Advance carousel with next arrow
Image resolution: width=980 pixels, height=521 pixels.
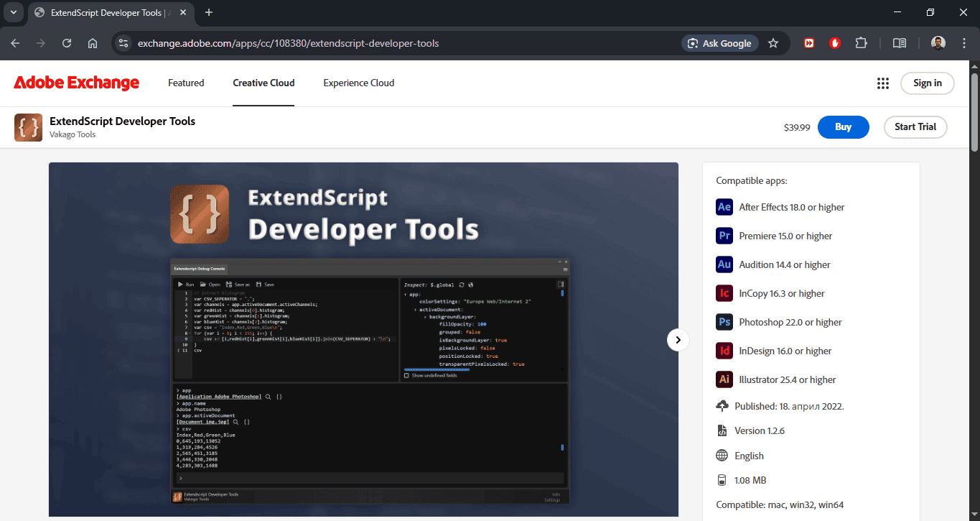click(x=678, y=340)
